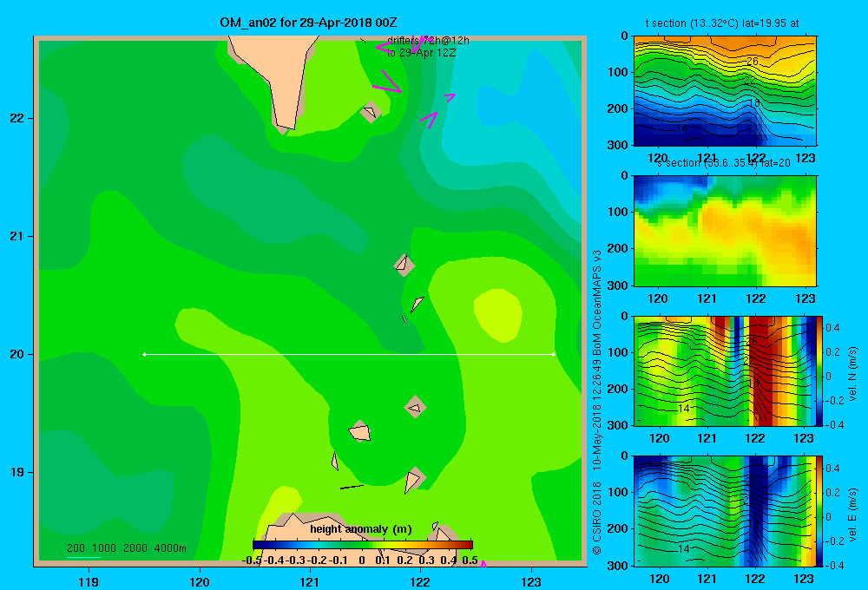868x590 pixels.
Task: Click latitude label "21" on main map
Action: 17,236
